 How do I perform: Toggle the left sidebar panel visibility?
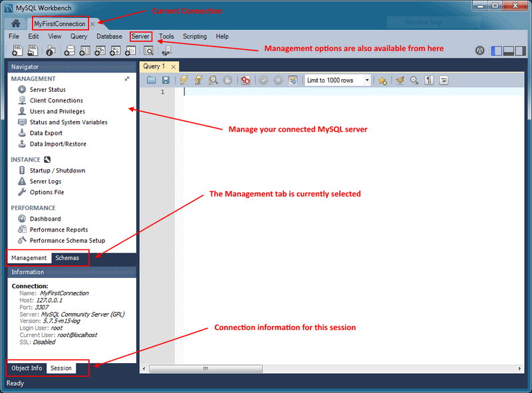(496, 51)
